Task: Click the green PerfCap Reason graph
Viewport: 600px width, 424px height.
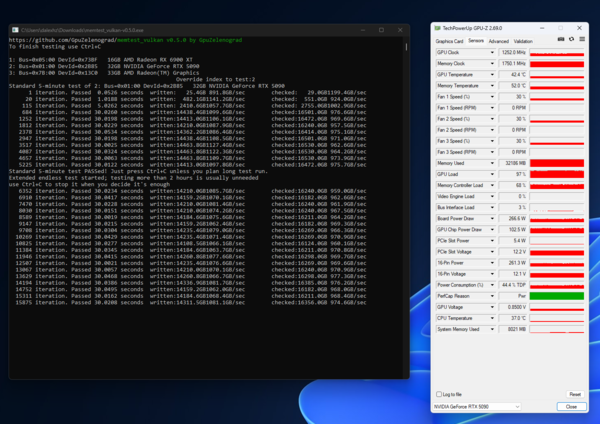Action: (x=557, y=296)
